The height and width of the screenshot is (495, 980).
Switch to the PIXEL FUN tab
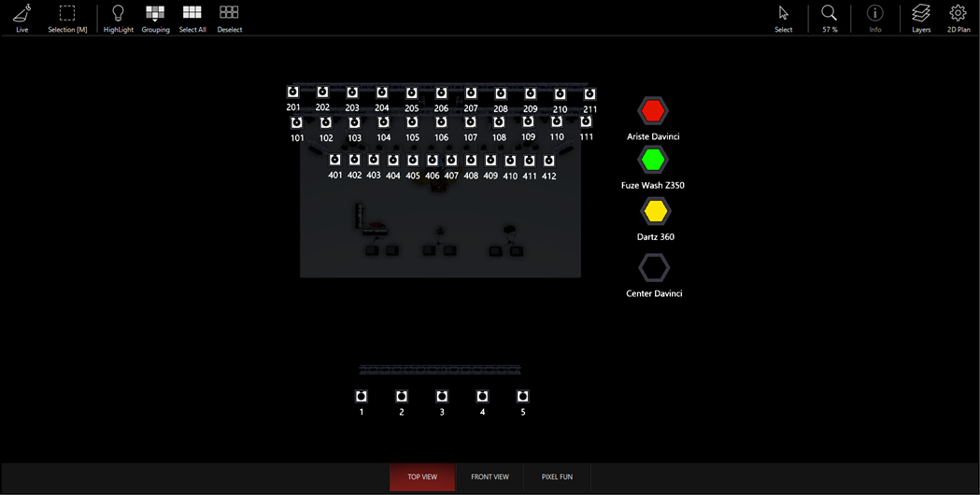(x=557, y=477)
